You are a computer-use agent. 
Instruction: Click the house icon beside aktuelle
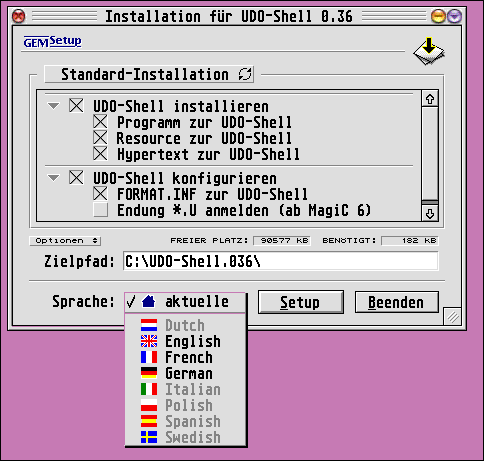coord(148,301)
